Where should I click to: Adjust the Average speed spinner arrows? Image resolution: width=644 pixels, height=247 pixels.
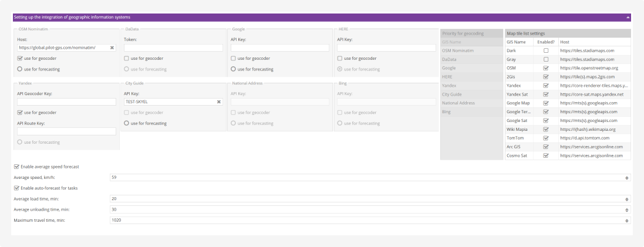click(x=627, y=177)
